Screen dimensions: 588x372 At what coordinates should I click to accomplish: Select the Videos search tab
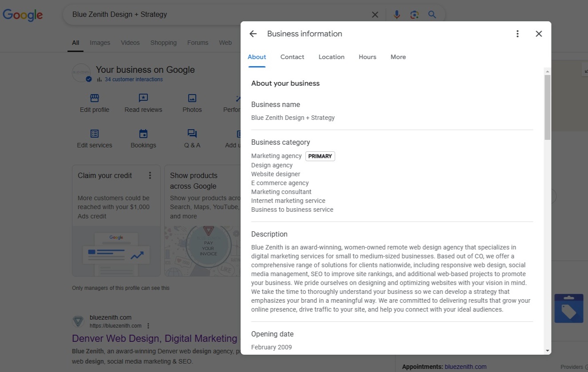click(x=130, y=43)
